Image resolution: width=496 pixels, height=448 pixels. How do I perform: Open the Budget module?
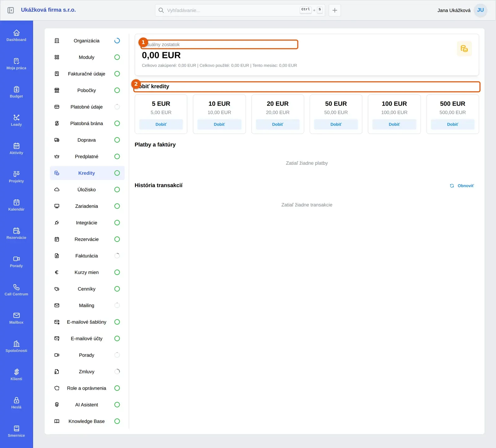16,92
